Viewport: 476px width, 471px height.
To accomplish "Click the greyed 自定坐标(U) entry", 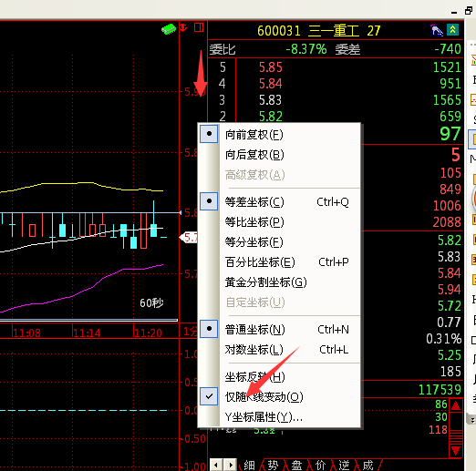I will 279,302.
